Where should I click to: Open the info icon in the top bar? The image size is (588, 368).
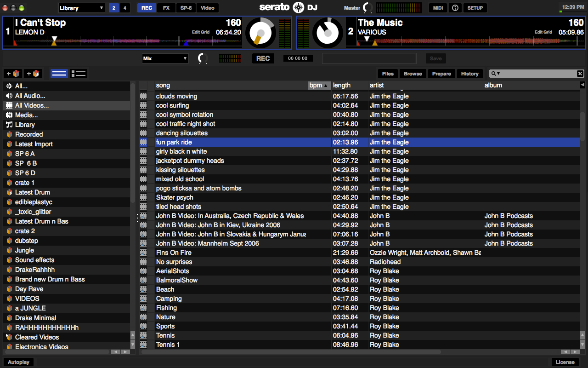point(455,8)
